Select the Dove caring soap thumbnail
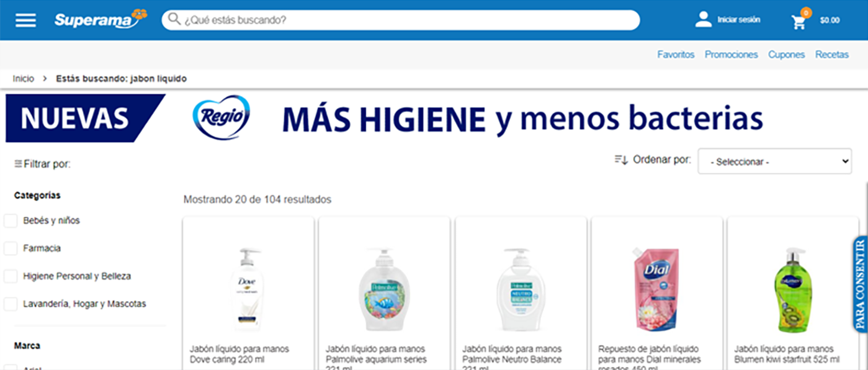The image size is (868, 370). point(248,289)
